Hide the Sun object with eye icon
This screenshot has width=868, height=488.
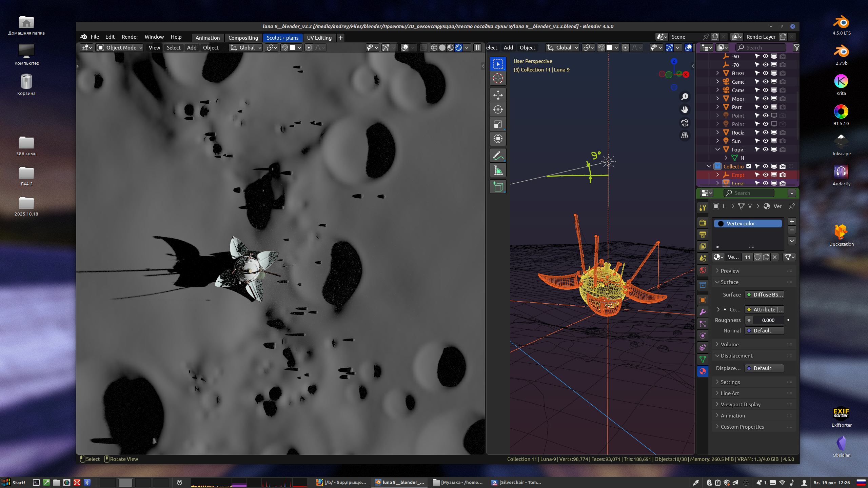(765, 141)
